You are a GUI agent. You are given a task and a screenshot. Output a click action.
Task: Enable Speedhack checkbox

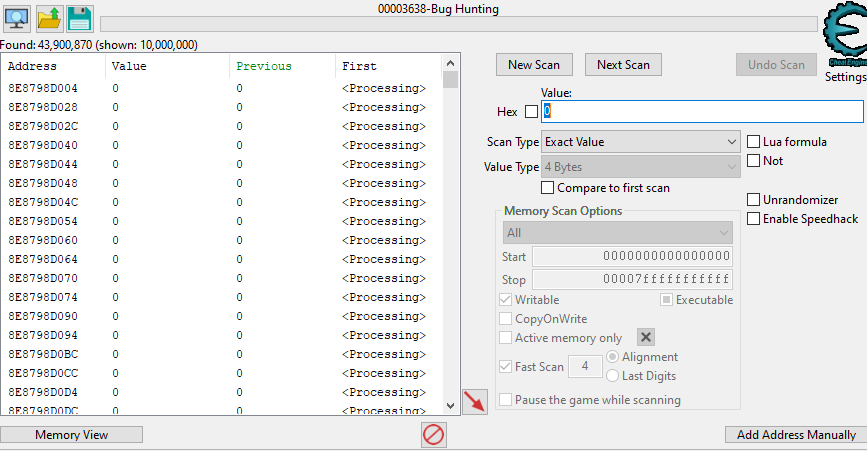(754, 219)
